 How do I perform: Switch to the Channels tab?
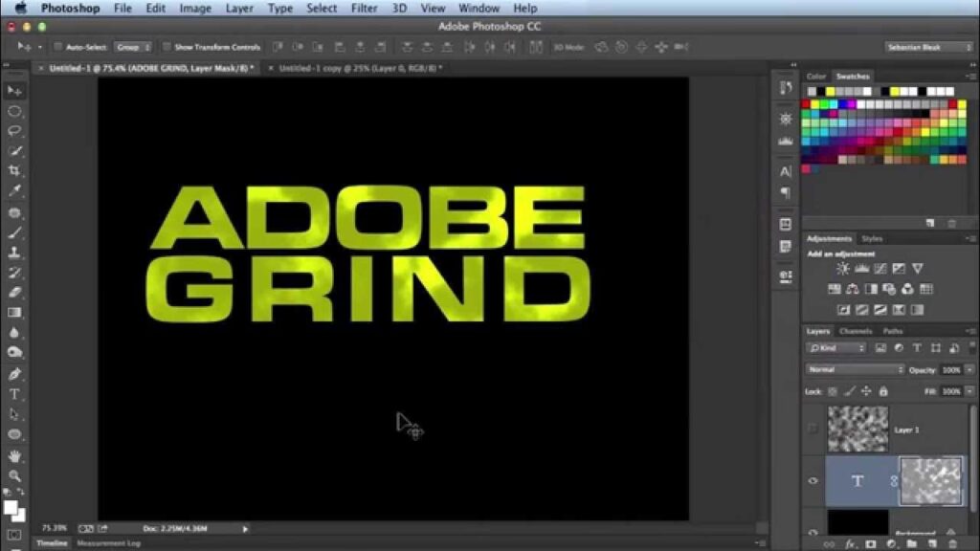[x=855, y=331]
